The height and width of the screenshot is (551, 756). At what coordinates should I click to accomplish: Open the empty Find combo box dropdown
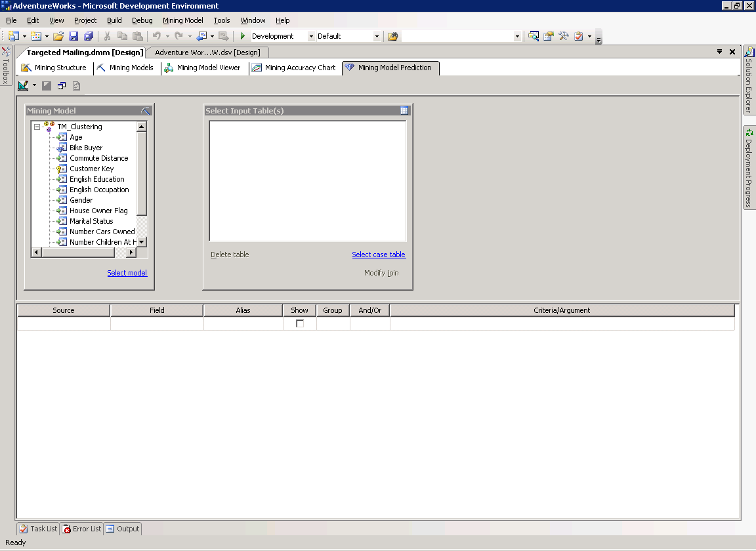(517, 36)
